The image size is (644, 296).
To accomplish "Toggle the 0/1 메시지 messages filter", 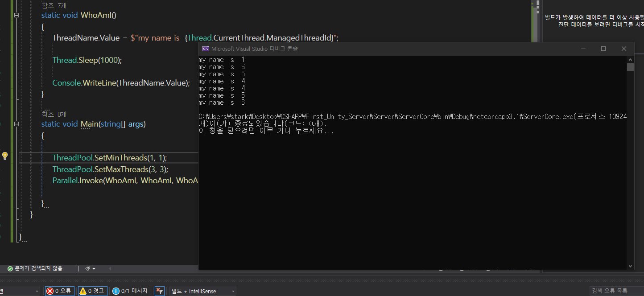I will pos(130,291).
